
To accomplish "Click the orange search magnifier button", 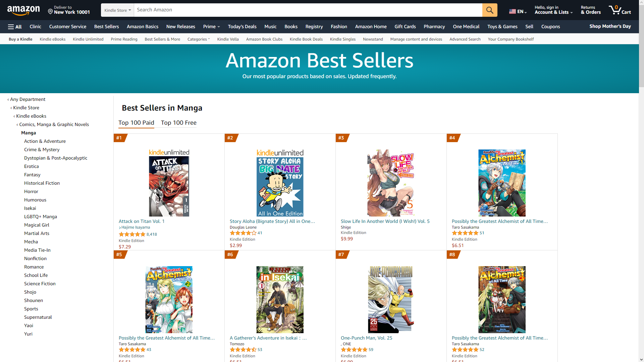I will tap(490, 10).
